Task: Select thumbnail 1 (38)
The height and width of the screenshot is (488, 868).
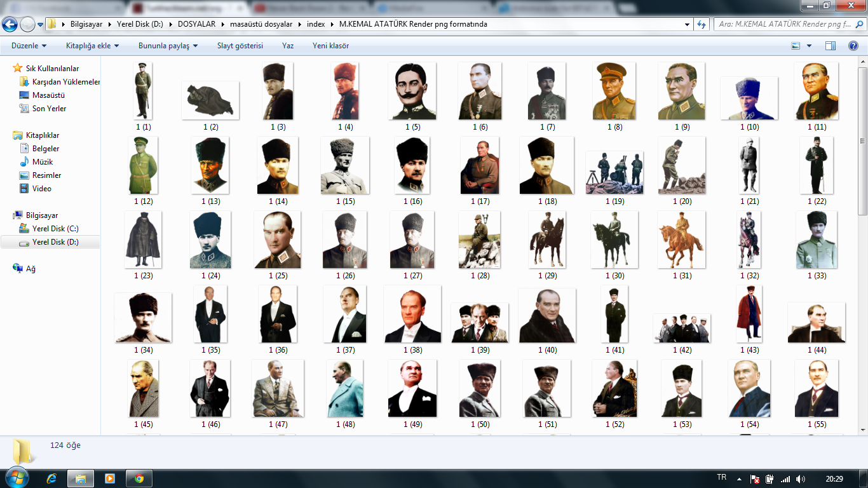Action: pyautogui.click(x=412, y=314)
